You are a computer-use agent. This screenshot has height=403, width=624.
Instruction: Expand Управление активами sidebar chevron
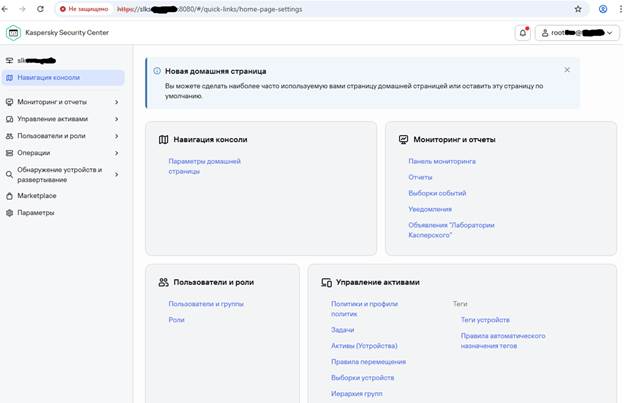[x=116, y=119]
